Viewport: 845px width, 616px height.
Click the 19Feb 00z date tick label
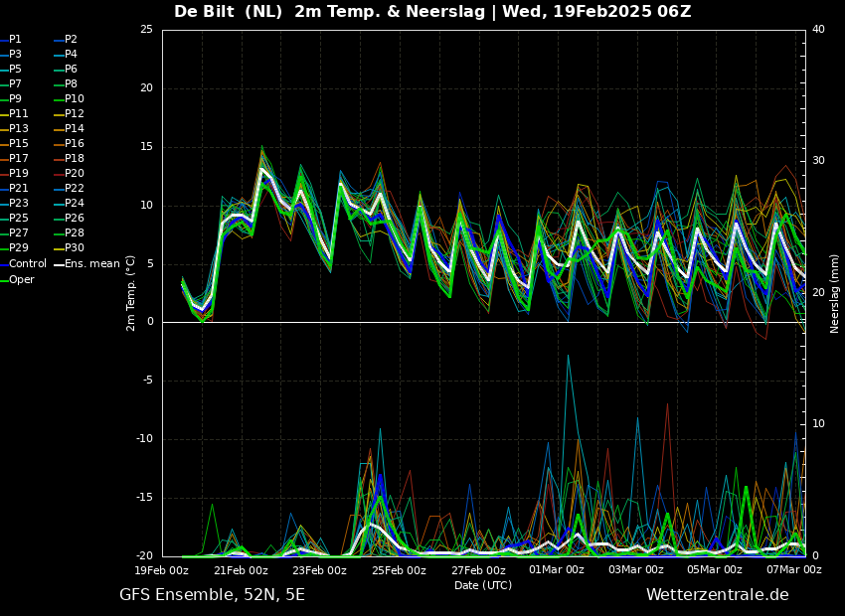162,570
